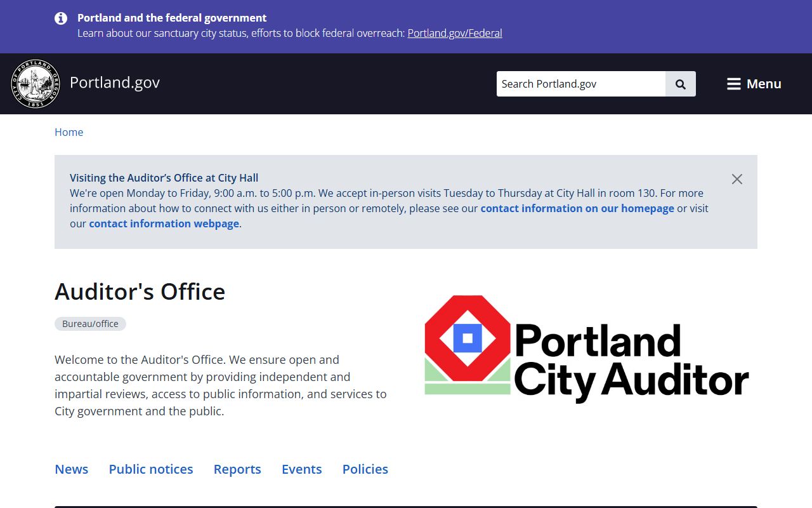This screenshot has width=812, height=508.
Task: Click the Portland City Auditor logo image
Action: pyautogui.click(x=587, y=349)
